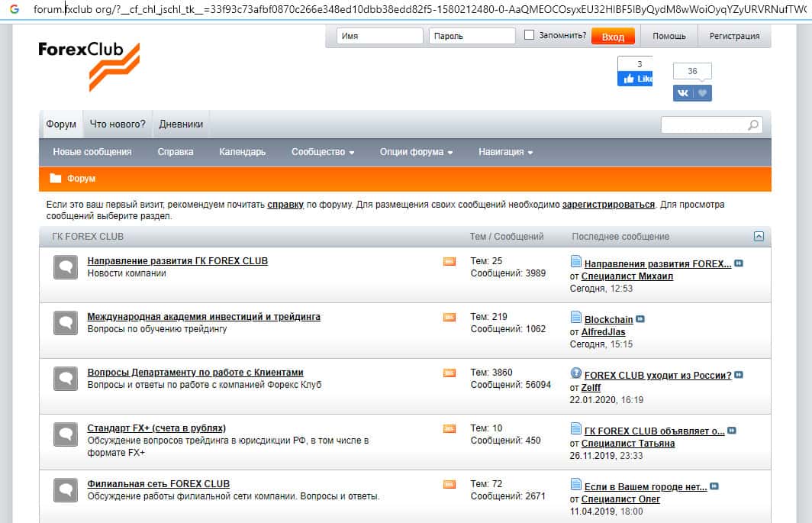Toggle the Запомнить checkbox
The image size is (812, 523).
coord(530,35)
